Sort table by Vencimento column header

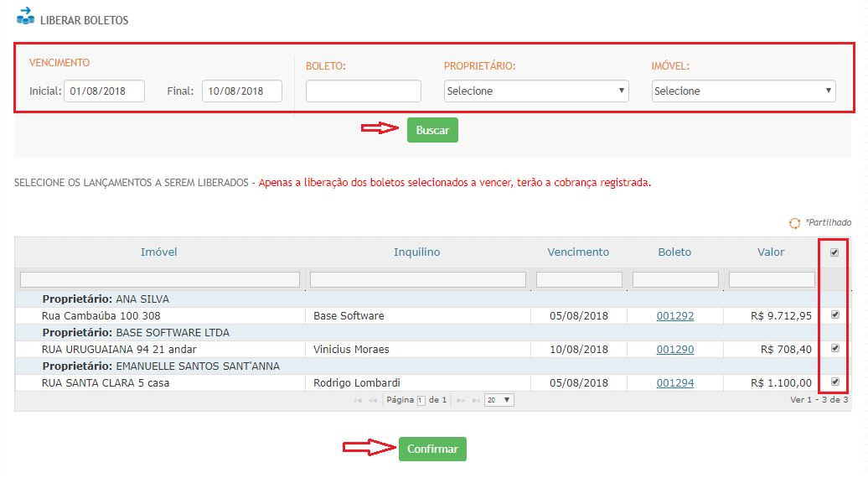[x=578, y=252]
